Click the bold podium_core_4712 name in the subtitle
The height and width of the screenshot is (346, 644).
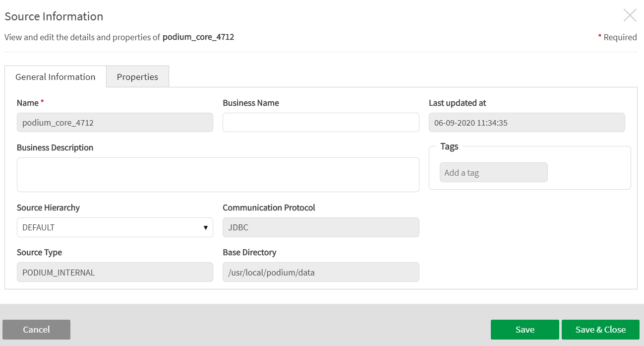tap(198, 37)
